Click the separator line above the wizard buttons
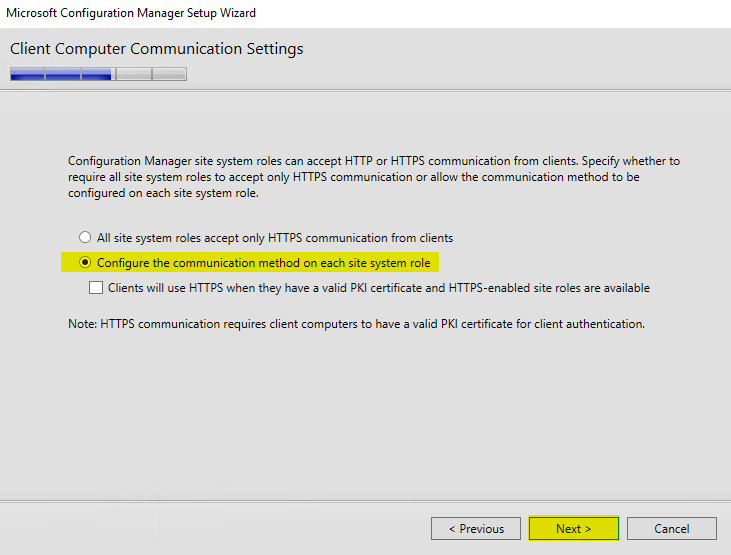 (x=365, y=500)
